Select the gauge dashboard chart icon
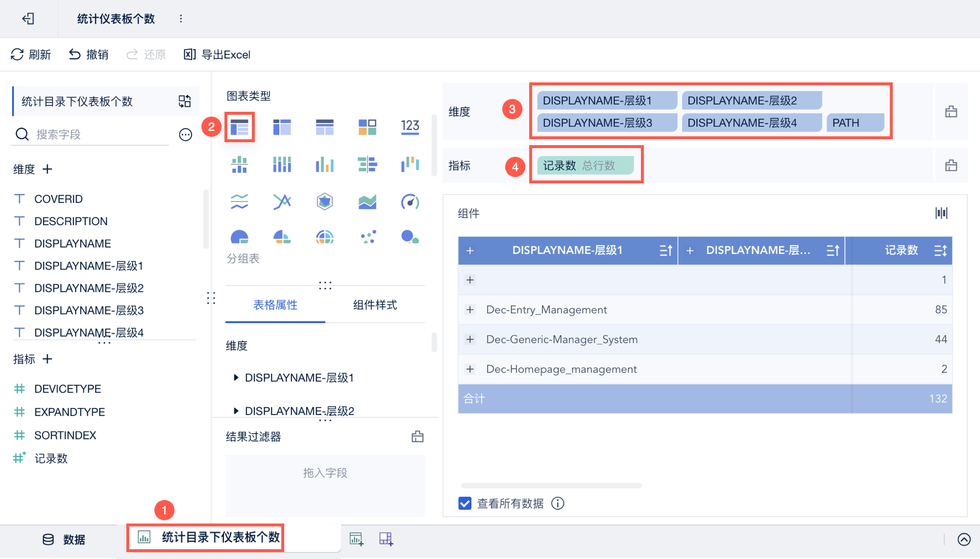 point(410,202)
